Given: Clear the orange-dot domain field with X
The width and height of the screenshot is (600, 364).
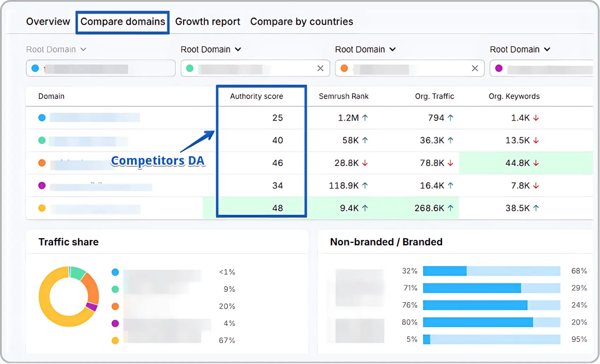Looking at the screenshot, I should [475, 68].
